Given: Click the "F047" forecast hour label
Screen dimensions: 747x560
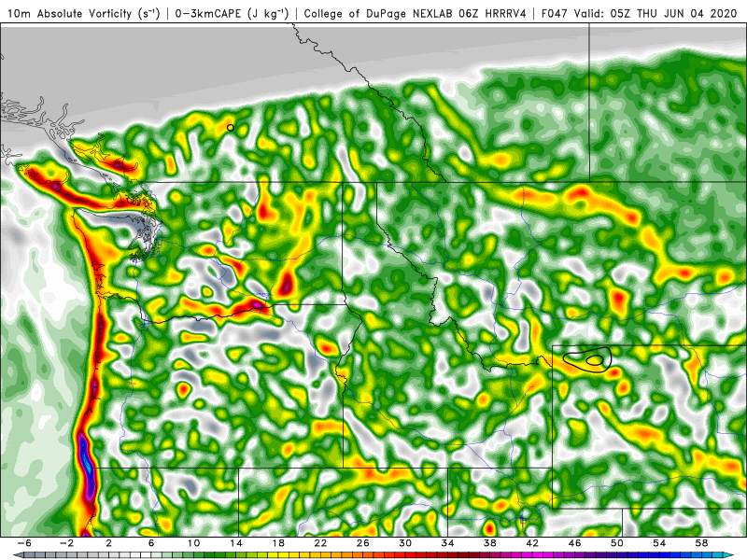Looking at the screenshot, I should coord(555,14).
